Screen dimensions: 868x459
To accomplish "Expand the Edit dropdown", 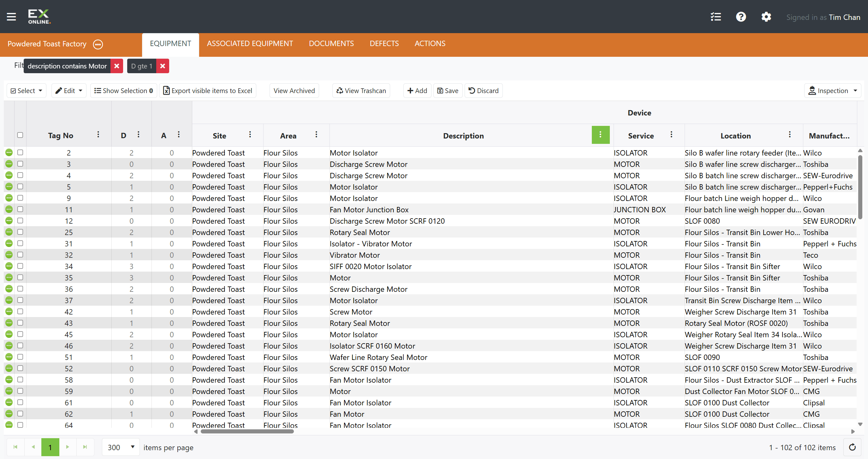I will pos(69,91).
